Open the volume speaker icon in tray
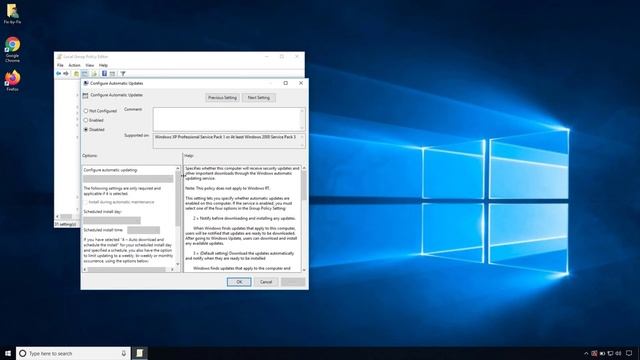 coord(618,353)
